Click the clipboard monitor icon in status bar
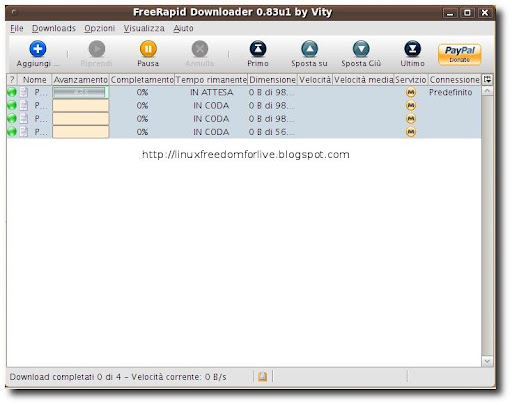This screenshot has height=405, width=512. click(x=263, y=376)
